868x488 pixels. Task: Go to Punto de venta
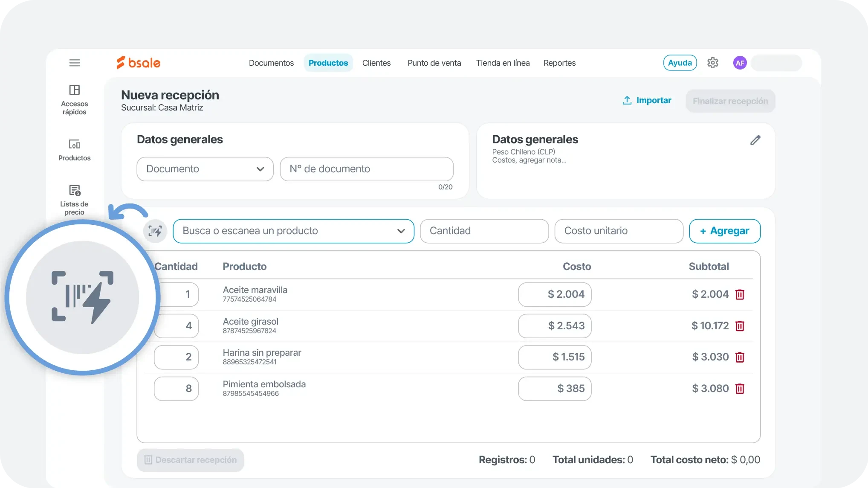(x=434, y=63)
